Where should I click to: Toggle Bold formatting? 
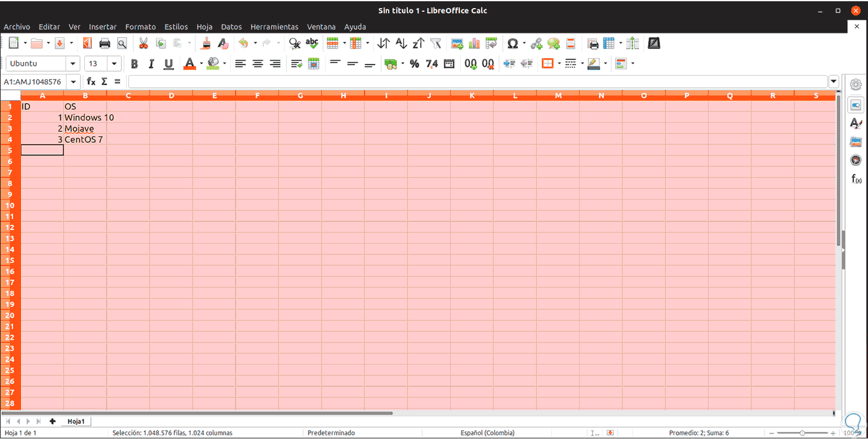(134, 64)
